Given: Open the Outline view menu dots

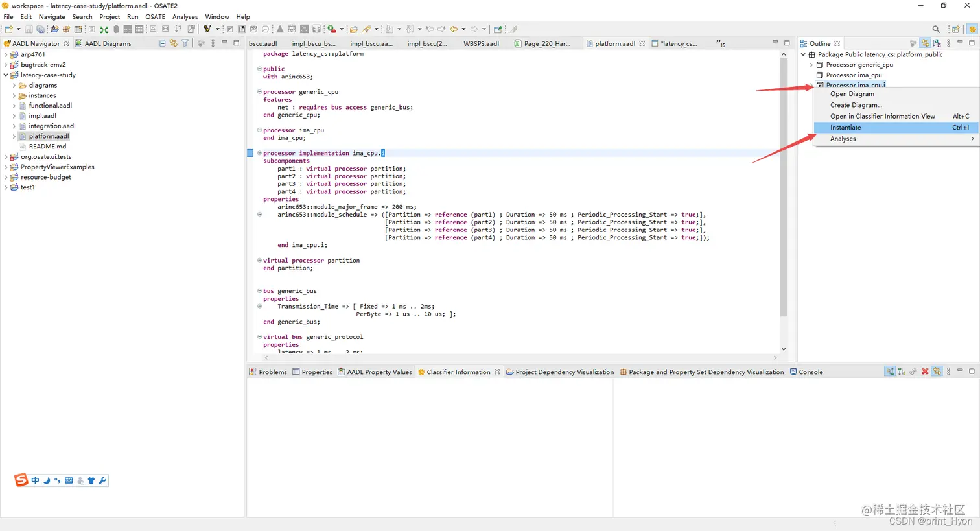Looking at the screenshot, I should click(x=948, y=43).
